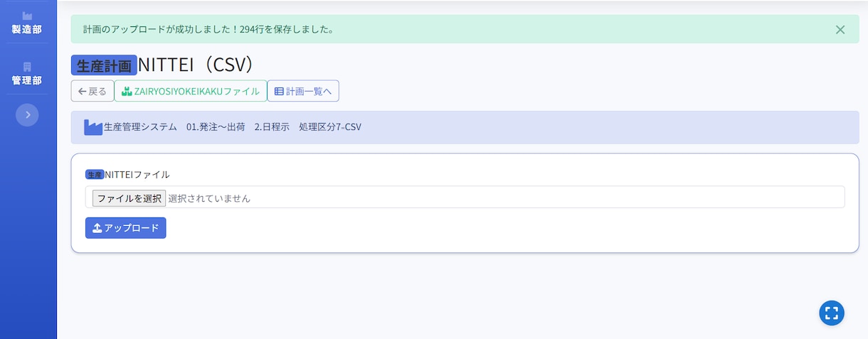
Task: Click the small 生産 badge beside NITTEIファイル
Action: (95, 174)
